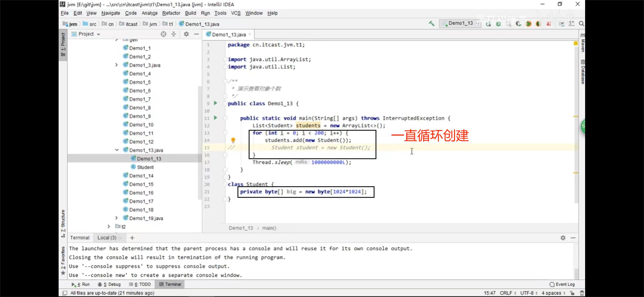This screenshot has height=297, width=644.
Task: Click the run gutter arrow beside main method
Action: click(215, 118)
